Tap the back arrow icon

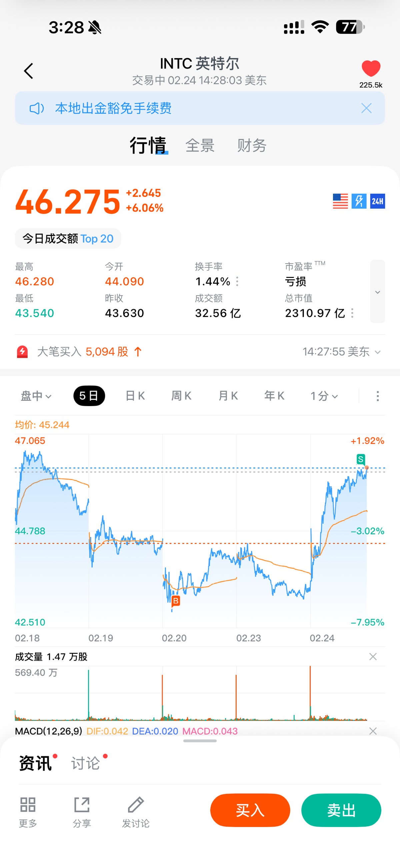tap(29, 71)
